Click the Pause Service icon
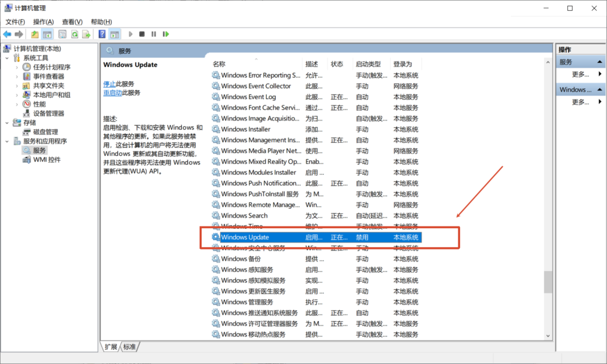This screenshot has height=364, width=607. 154,34
